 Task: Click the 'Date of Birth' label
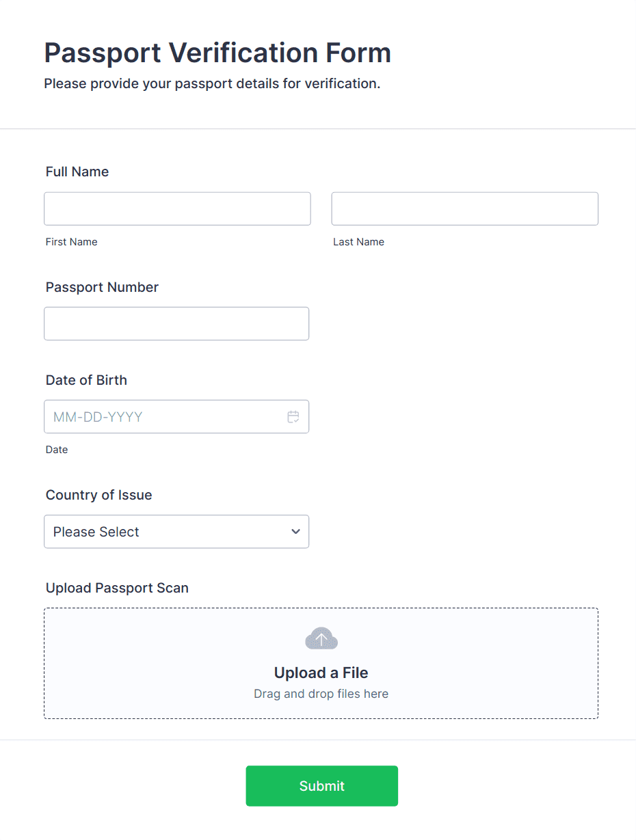tap(86, 380)
